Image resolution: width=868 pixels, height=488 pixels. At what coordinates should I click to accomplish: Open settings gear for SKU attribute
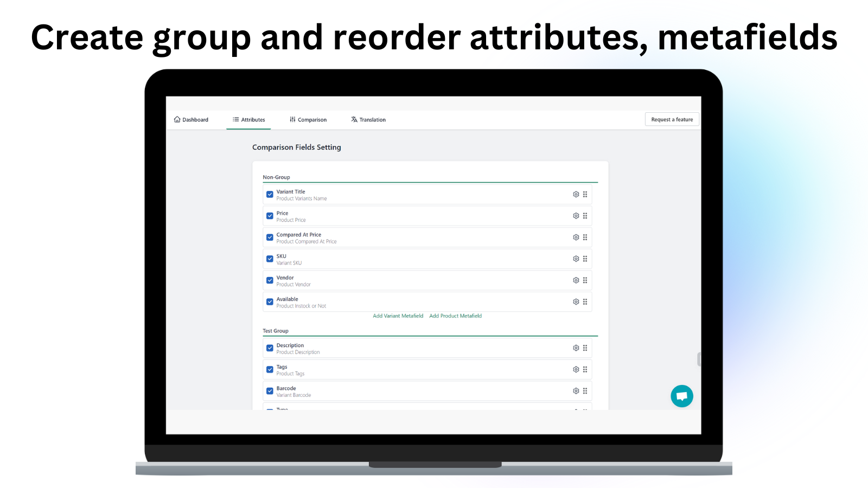576,259
